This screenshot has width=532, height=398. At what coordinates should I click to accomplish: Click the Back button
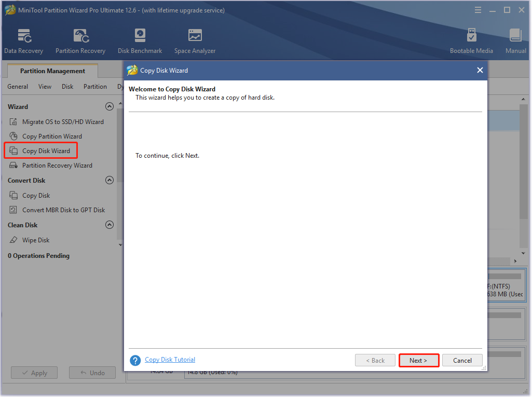375,360
